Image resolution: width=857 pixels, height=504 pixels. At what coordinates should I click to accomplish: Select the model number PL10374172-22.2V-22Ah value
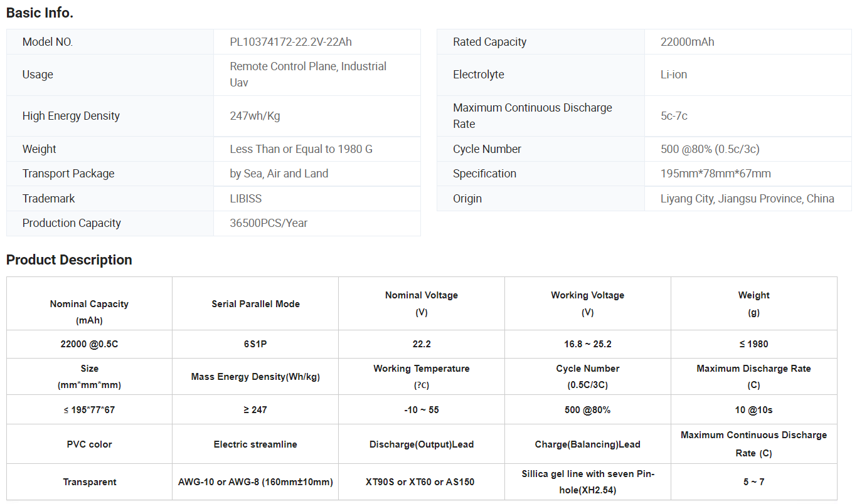pyautogui.click(x=290, y=42)
